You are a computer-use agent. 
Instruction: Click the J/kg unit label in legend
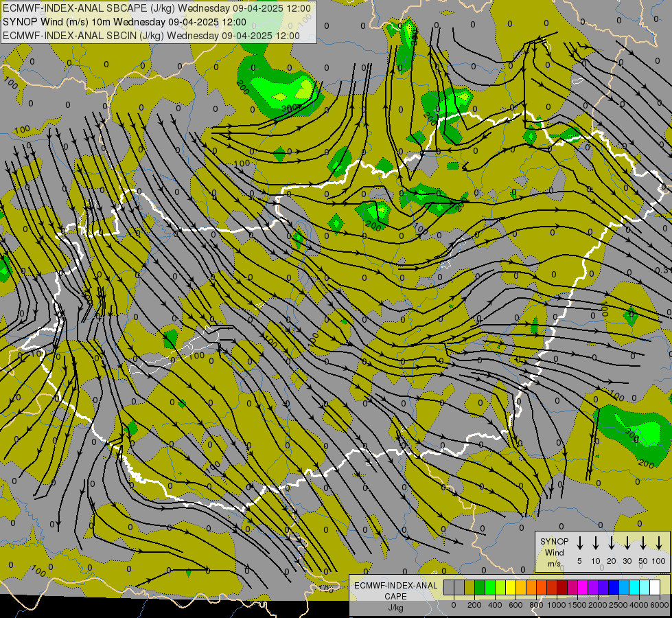[x=395, y=607]
